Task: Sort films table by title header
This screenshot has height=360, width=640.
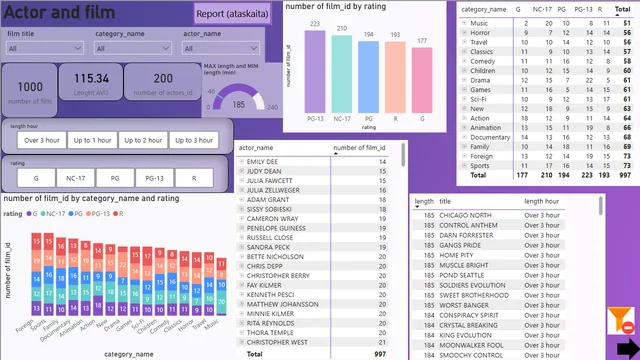Action: coord(445,201)
